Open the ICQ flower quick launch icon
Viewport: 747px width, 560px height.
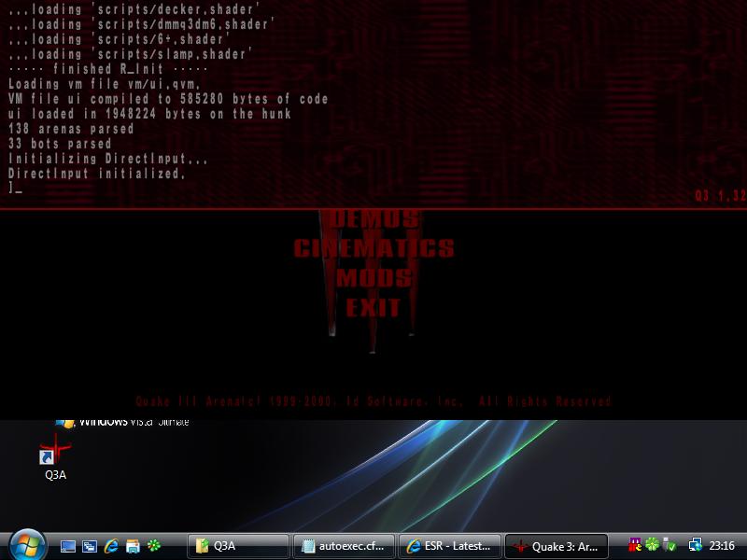pos(154,546)
